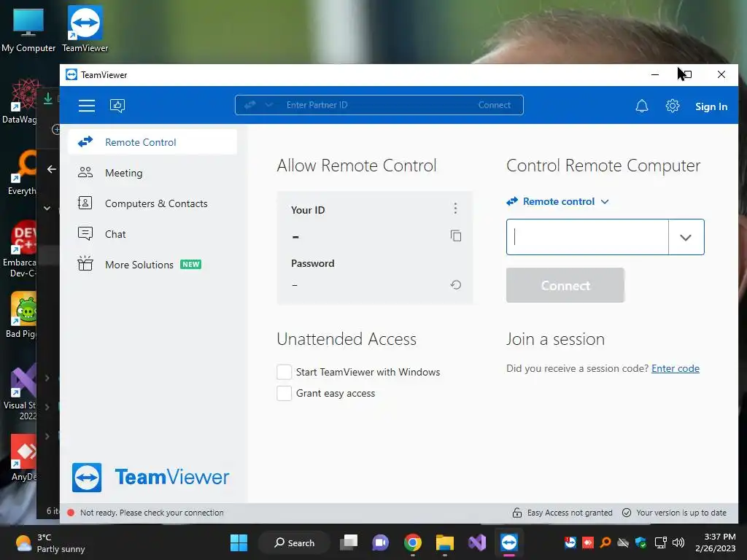Launch Google Chrome from taskbar

tap(413, 542)
